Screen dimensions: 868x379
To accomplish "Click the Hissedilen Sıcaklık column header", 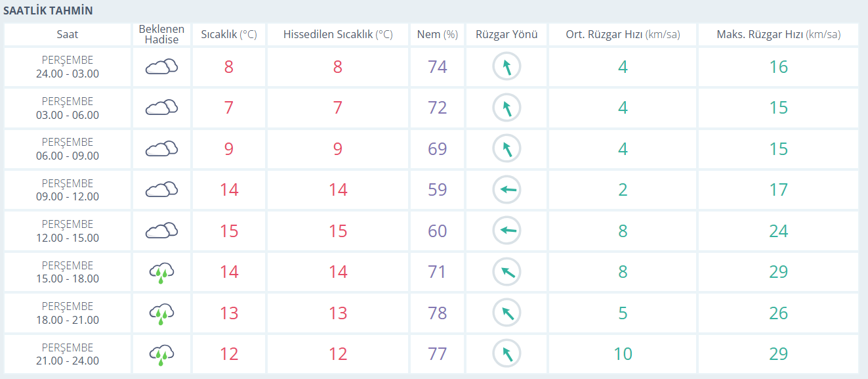I will pos(337,35).
